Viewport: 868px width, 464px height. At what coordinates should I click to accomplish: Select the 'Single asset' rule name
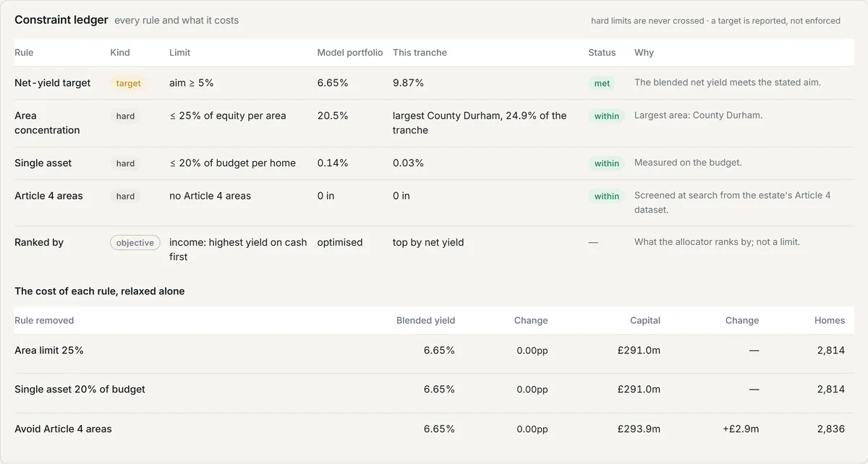click(43, 163)
